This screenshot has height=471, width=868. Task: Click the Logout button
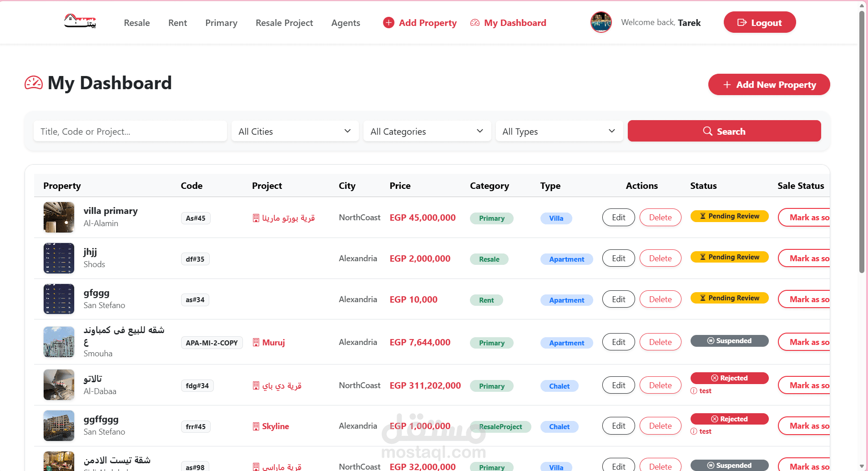pos(759,22)
